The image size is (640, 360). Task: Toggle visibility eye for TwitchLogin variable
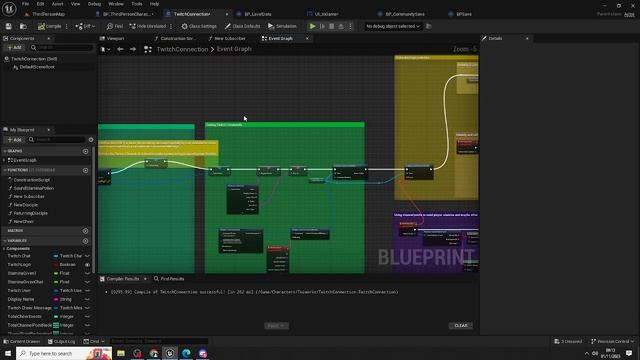(87, 264)
